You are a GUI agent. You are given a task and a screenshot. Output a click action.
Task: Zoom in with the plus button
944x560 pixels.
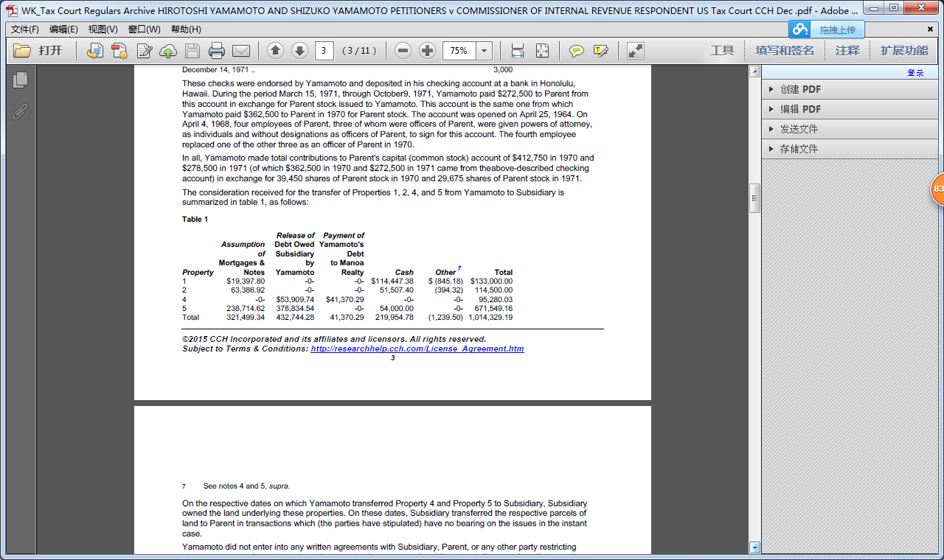(x=427, y=51)
